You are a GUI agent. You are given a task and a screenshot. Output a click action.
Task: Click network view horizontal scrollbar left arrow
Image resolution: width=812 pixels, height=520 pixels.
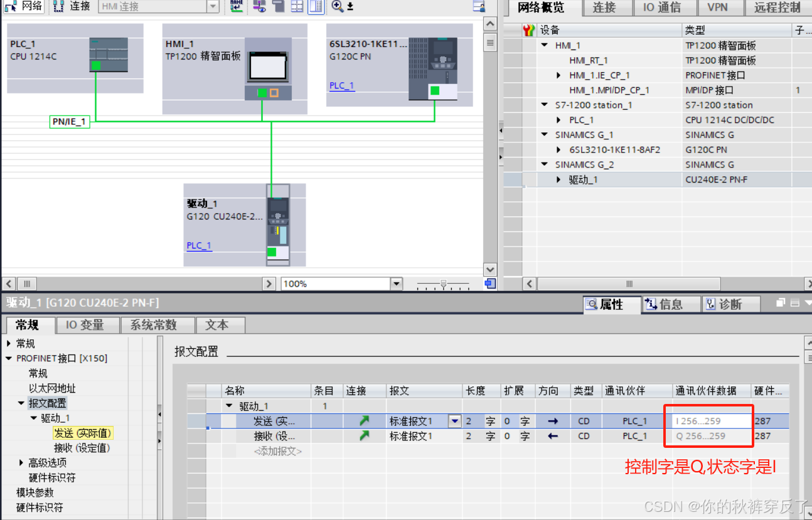(x=9, y=284)
